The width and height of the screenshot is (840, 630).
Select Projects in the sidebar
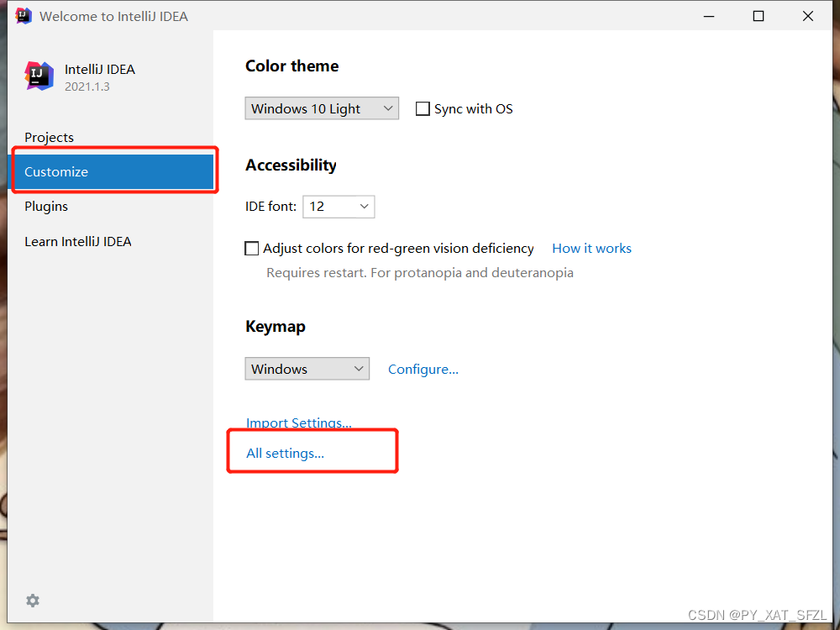click(50, 137)
